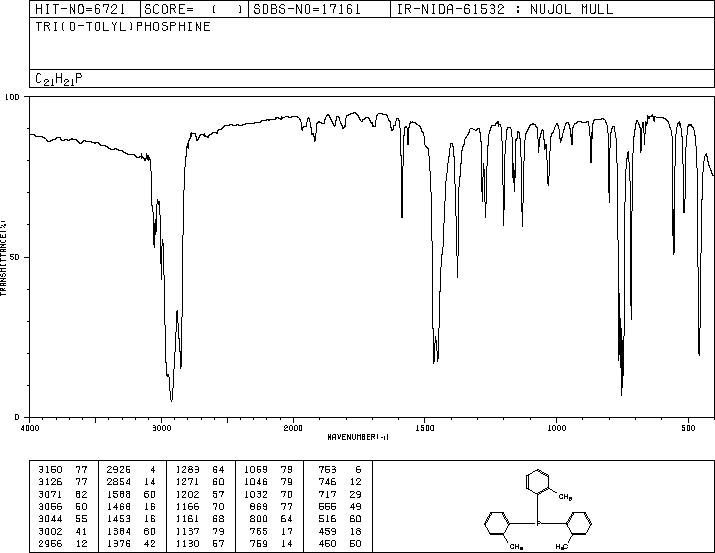Select the 1453 peak table entry

point(131,519)
